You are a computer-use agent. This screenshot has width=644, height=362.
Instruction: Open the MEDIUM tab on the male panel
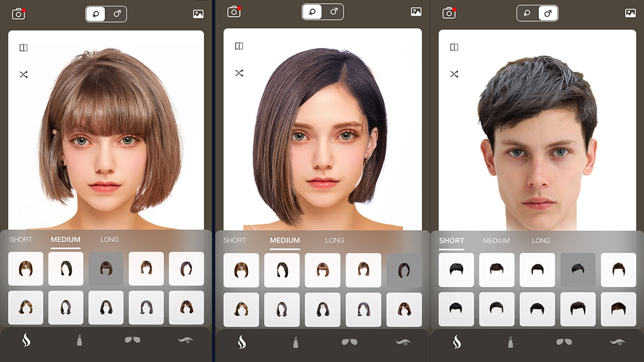tap(496, 241)
